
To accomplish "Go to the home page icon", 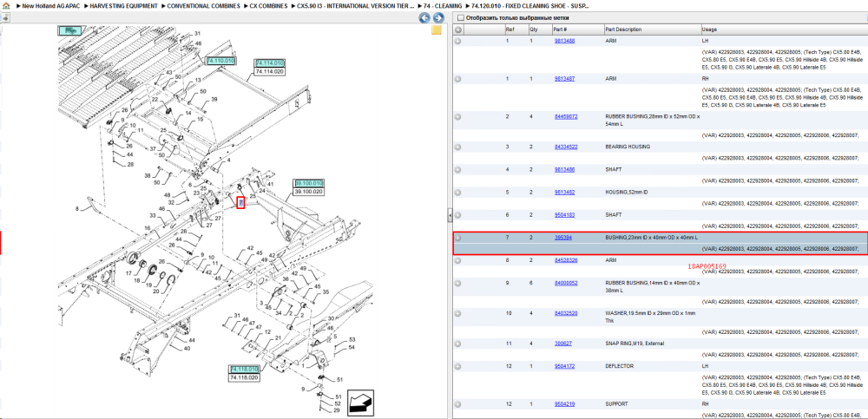I will tap(5, 5).
